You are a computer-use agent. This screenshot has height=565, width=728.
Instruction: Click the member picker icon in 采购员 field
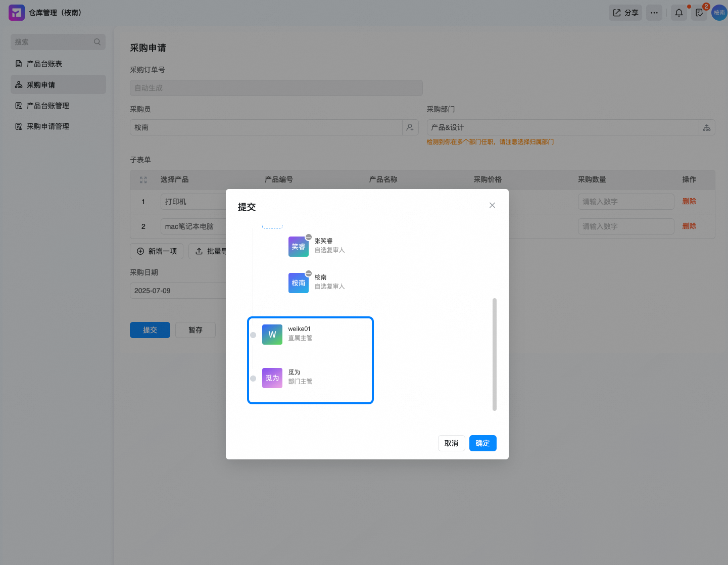(x=410, y=127)
